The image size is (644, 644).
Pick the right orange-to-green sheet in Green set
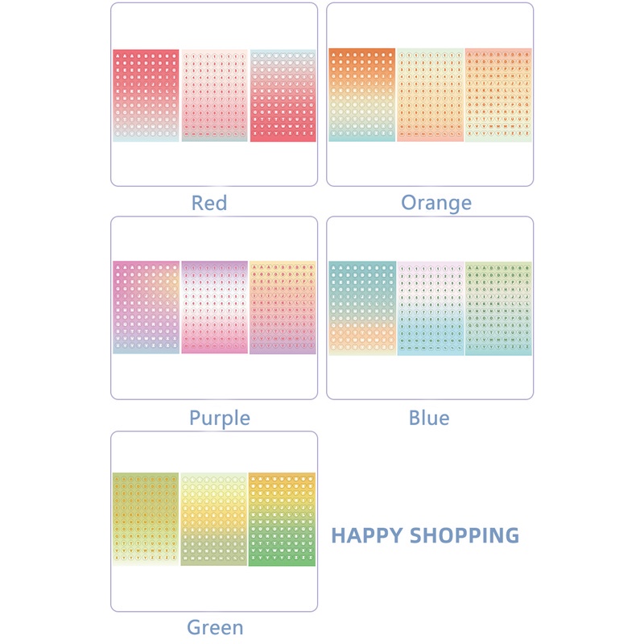tap(283, 519)
